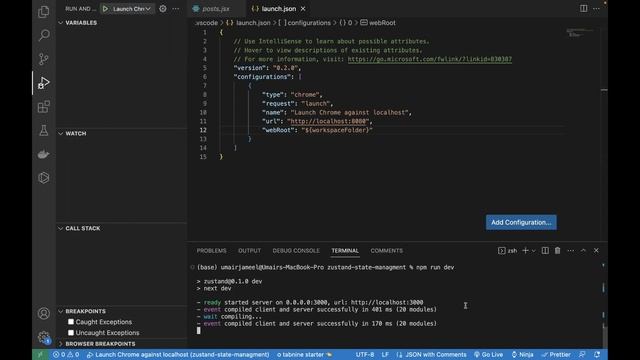
Task: Change UTF-8 encoding in status bar
Action: coord(364,355)
